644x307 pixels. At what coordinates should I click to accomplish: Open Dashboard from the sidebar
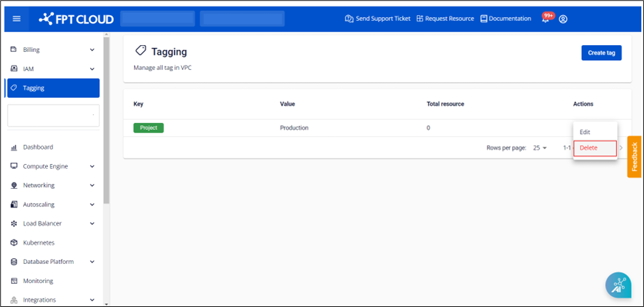click(x=38, y=147)
